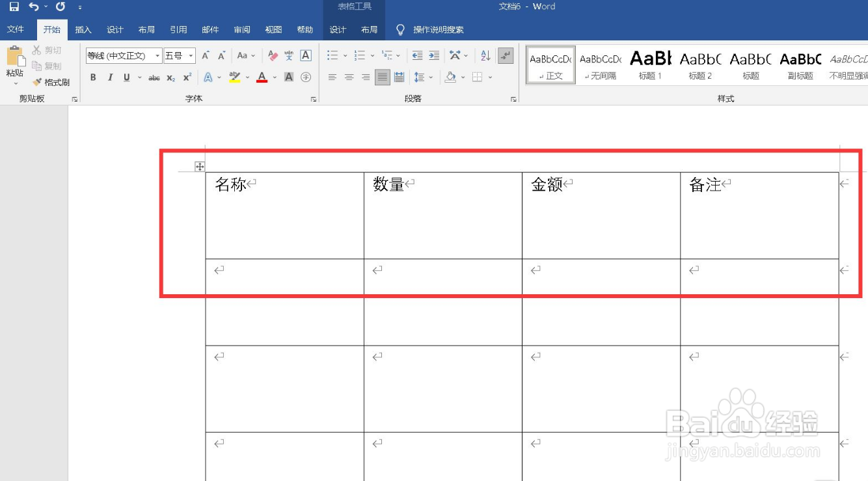
Task: Open the Asian Layout (A with arrows) dropdown
Action: (x=458, y=56)
